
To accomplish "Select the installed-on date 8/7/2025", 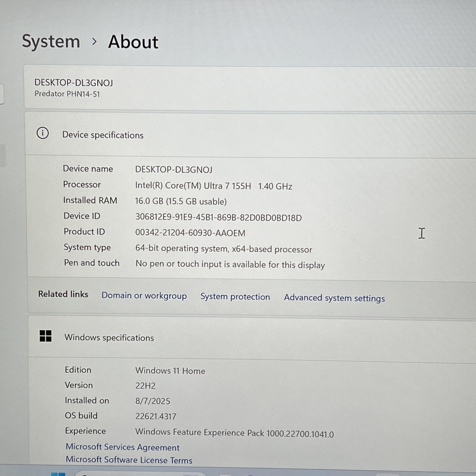I will (x=153, y=401).
